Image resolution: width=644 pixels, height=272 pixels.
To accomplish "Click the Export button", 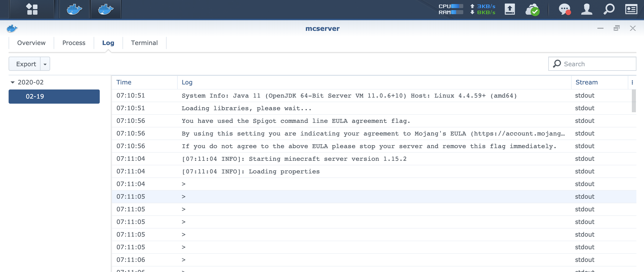I will coord(26,64).
